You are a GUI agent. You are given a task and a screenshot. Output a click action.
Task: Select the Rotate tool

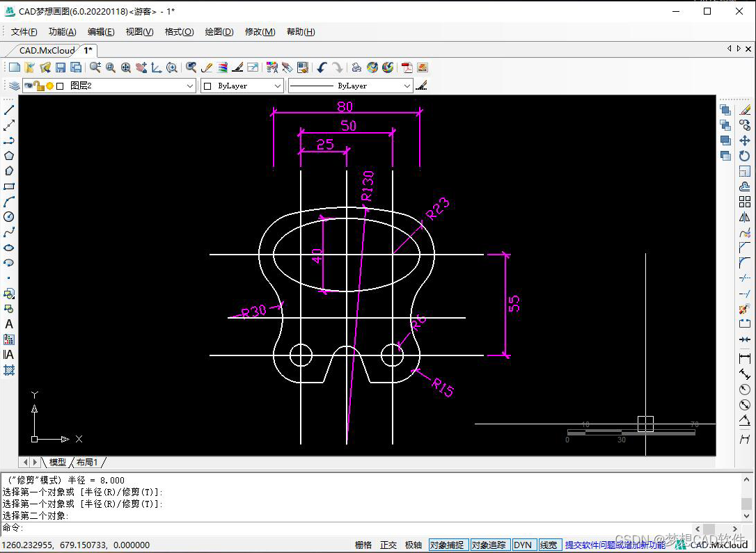coord(745,156)
